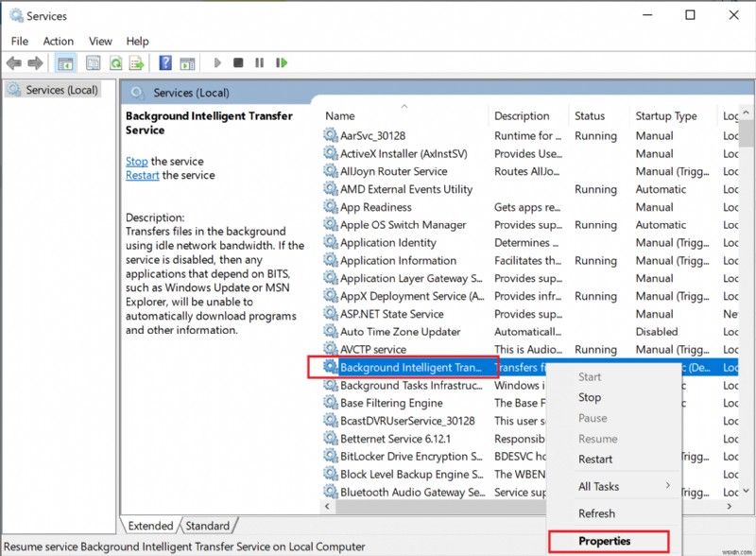Toggle the console tree pane icon
This screenshot has height=556, width=756.
tap(64, 62)
